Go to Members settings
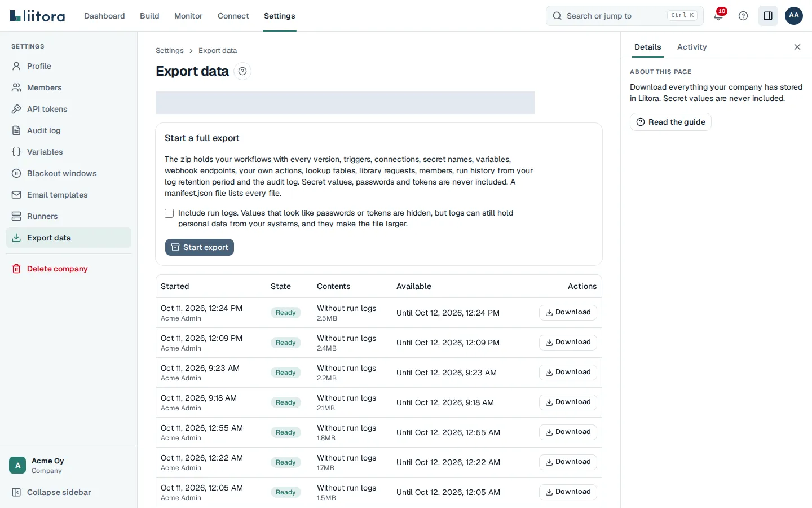 coord(68,87)
